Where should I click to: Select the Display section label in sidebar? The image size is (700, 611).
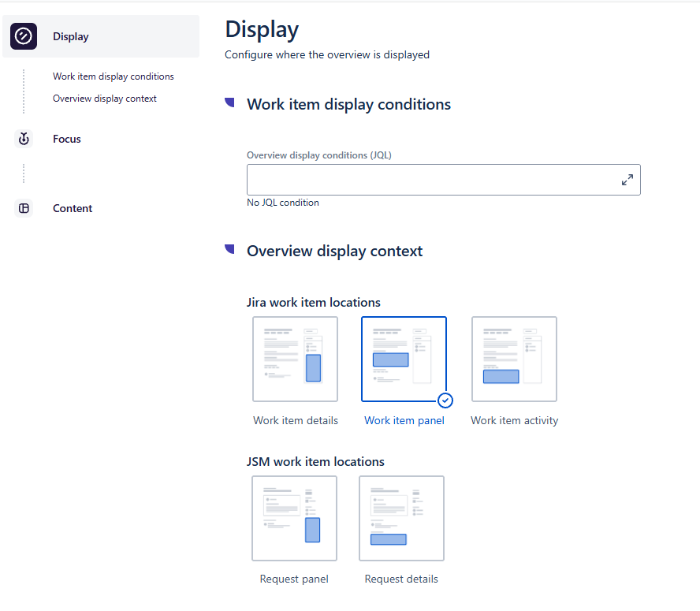click(71, 36)
